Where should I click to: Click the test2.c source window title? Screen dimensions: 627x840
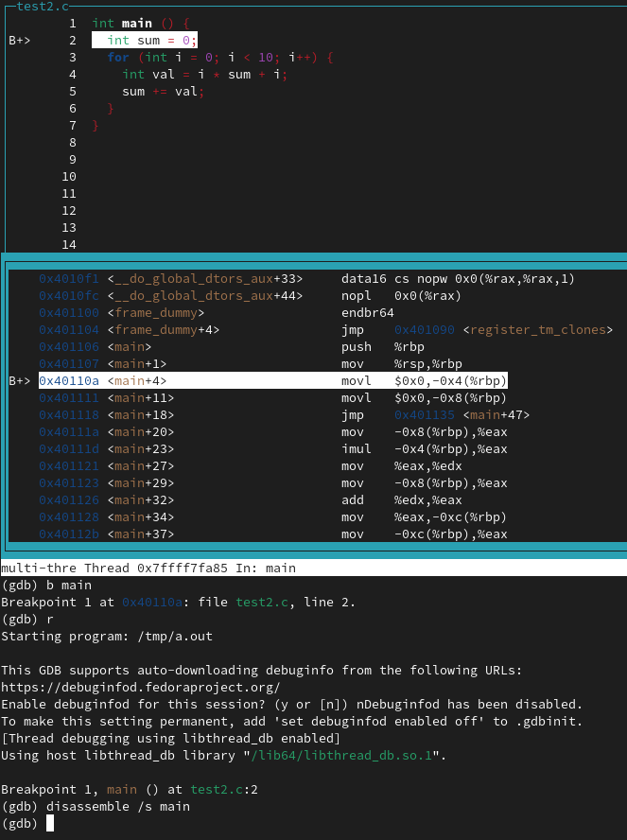click(x=43, y=7)
